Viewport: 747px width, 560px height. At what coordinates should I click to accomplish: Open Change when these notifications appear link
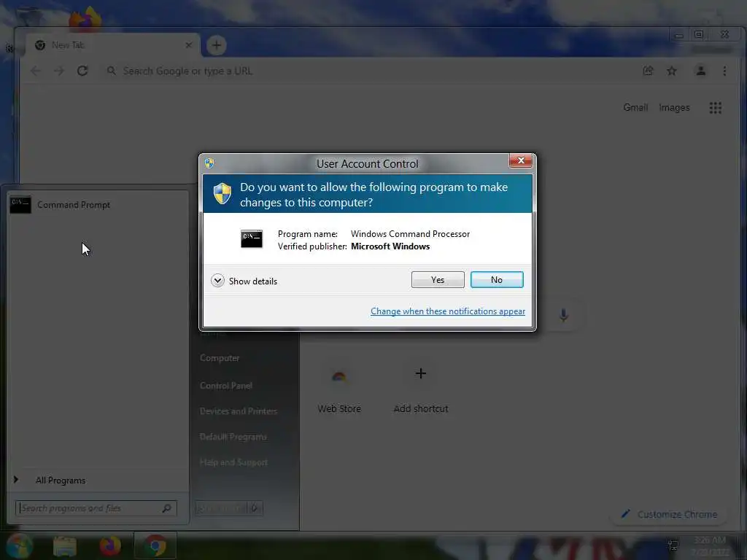[448, 311]
